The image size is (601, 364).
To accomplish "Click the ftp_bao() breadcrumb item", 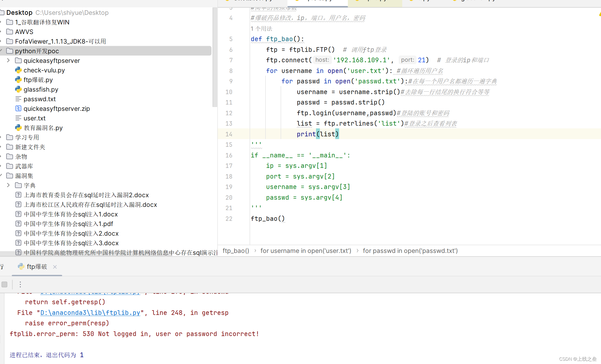I will click(x=236, y=251).
